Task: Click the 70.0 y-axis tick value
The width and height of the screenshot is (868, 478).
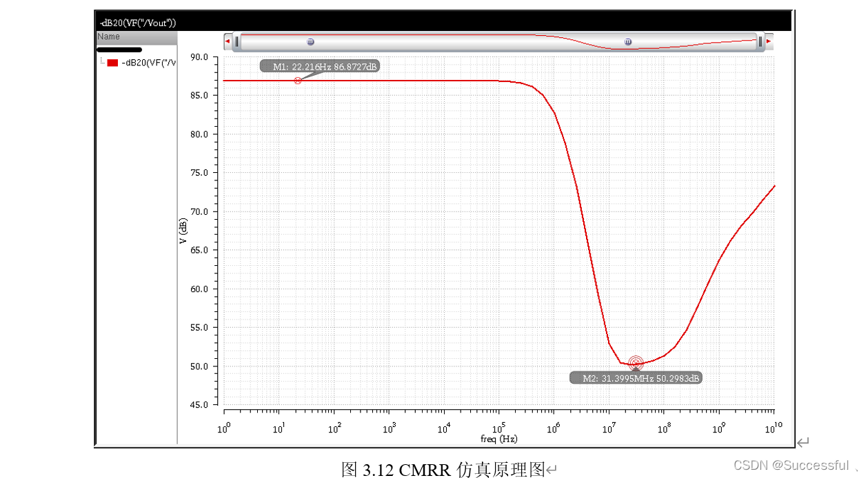Action: pos(199,211)
